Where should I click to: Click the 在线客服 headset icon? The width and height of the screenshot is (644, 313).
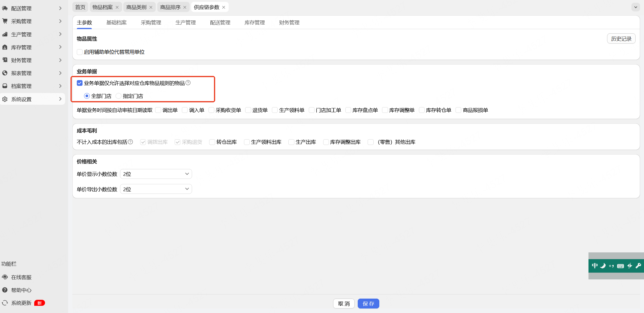[x=5, y=277]
